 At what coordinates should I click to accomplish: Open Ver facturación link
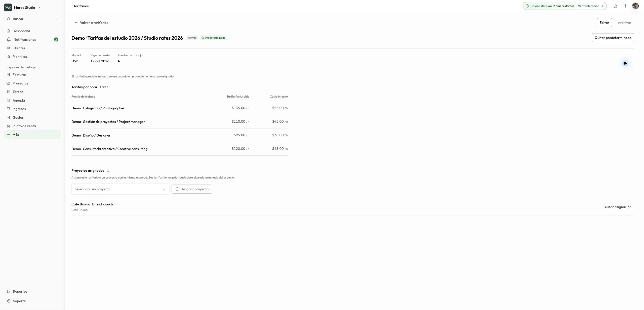[x=590, y=6]
